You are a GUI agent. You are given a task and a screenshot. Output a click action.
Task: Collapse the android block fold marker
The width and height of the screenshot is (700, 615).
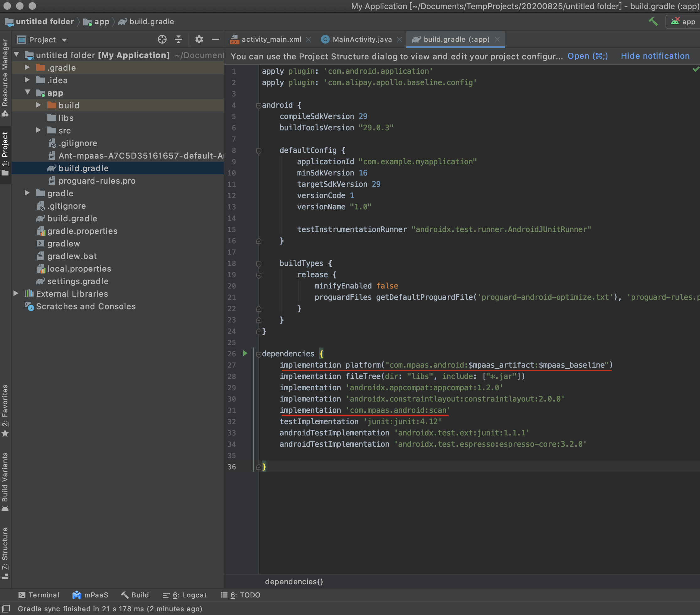[x=259, y=105]
